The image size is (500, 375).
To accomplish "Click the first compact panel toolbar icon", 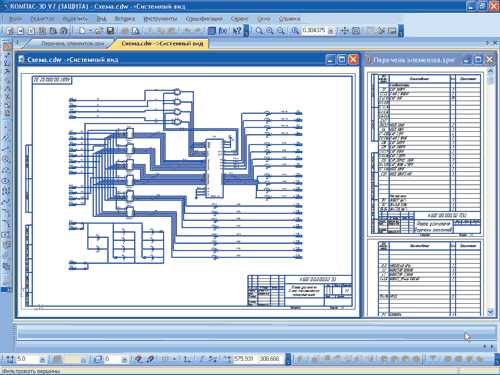I will pyautogui.click(x=371, y=31).
